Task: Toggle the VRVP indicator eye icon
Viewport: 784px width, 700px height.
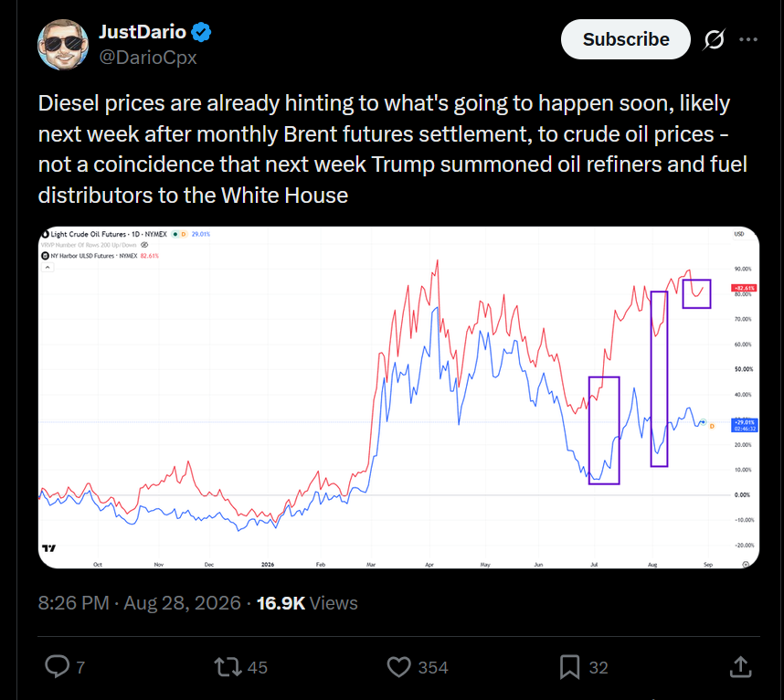Action: [144, 245]
